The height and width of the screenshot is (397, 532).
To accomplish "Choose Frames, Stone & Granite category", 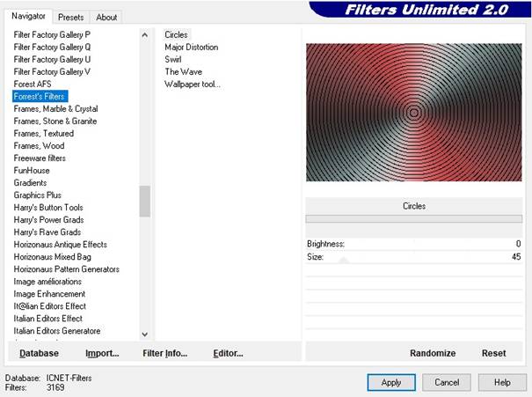I will (x=55, y=121).
